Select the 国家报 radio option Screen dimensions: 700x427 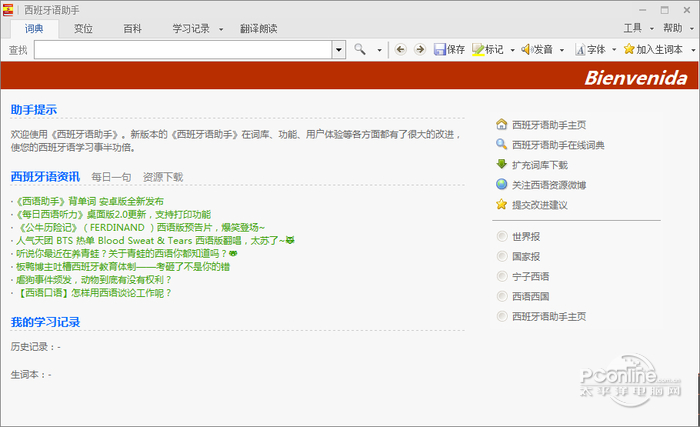coord(502,256)
